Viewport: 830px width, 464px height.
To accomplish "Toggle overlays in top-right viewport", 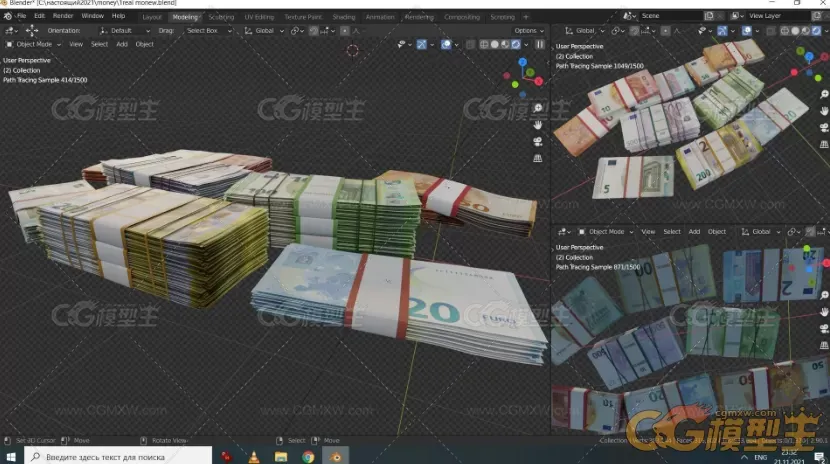I will pos(746,31).
